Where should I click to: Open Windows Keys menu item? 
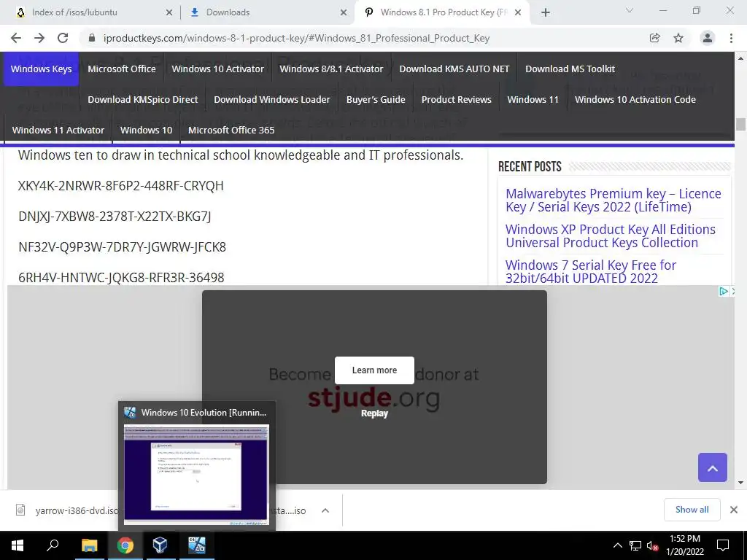(42, 69)
